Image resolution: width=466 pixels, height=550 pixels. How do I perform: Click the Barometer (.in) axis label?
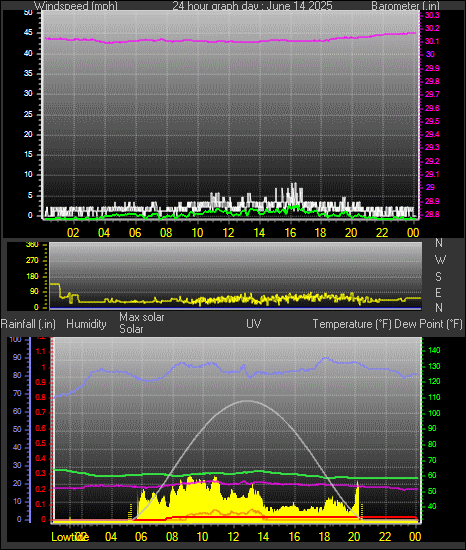[x=405, y=6]
